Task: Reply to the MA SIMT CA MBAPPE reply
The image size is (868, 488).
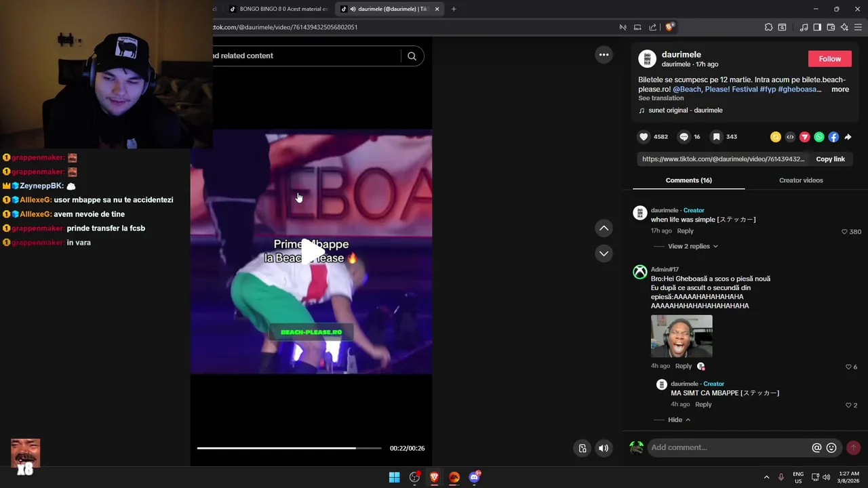Action: pos(703,405)
